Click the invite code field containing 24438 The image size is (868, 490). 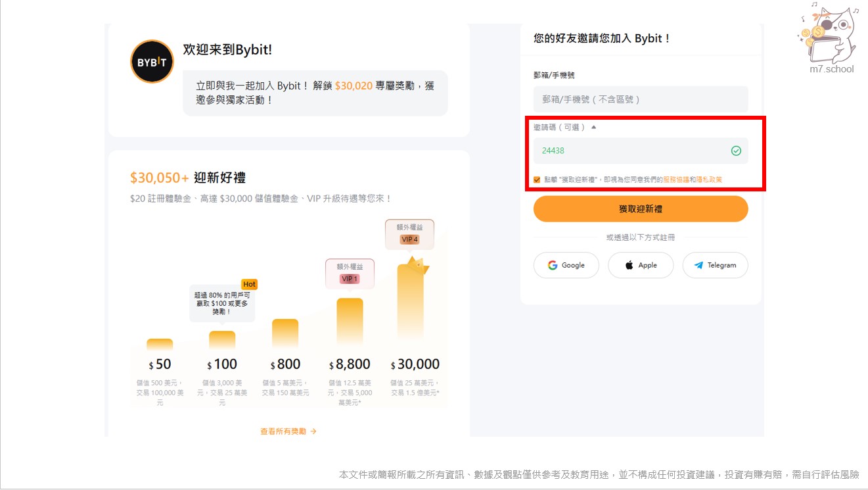tap(641, 151)
